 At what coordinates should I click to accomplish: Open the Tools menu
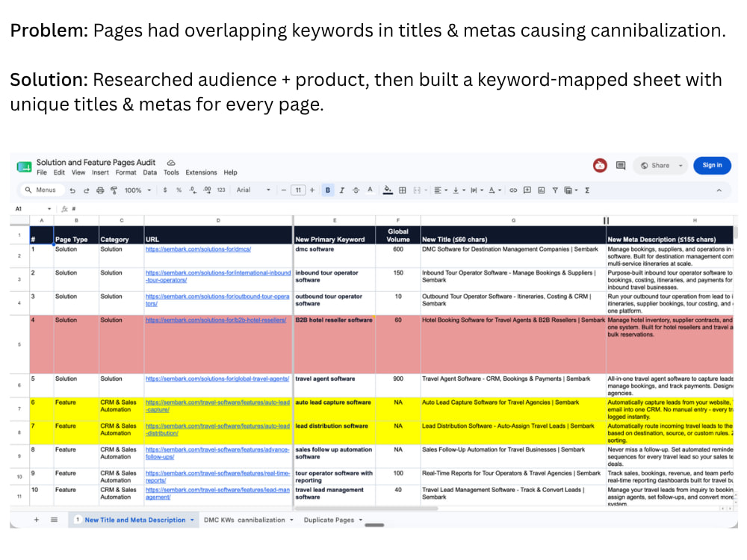(171, 172)
